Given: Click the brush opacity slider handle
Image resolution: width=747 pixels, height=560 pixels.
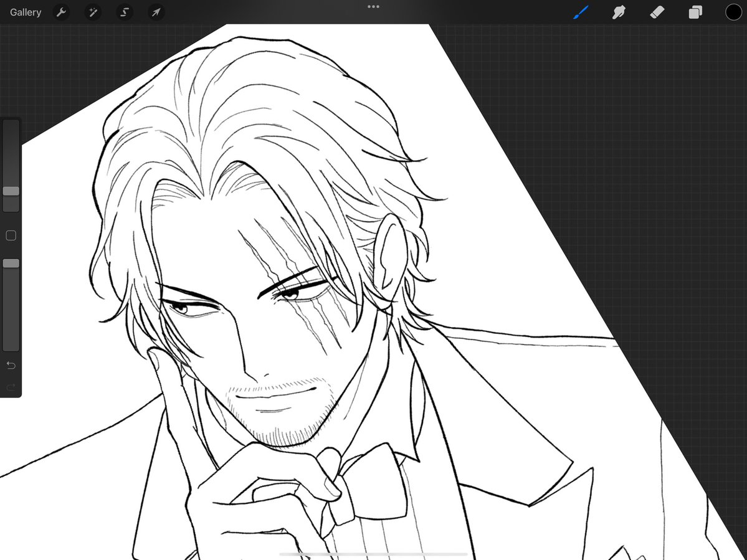Looking at the screenshot, I should pyautogui.click(x=11, y=263).
